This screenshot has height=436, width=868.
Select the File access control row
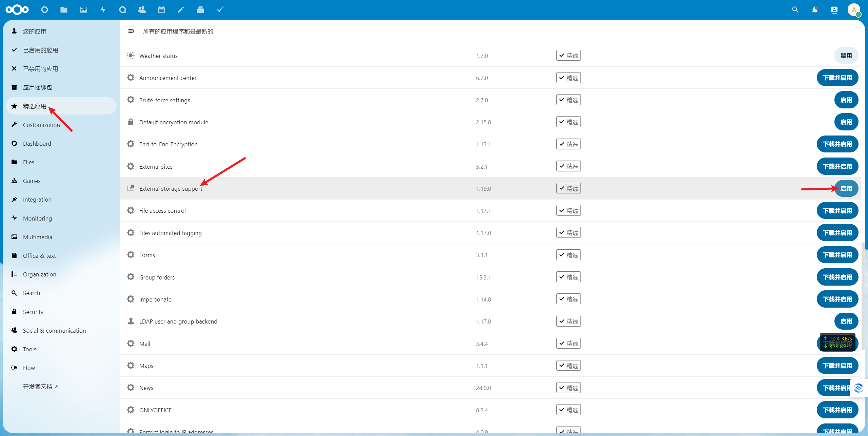tap(490, 210)
